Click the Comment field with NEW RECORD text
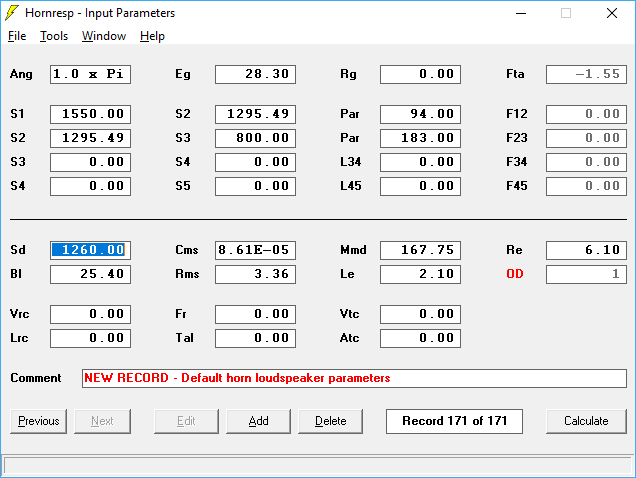The image size is (636, 478). [x=354, y=378]
